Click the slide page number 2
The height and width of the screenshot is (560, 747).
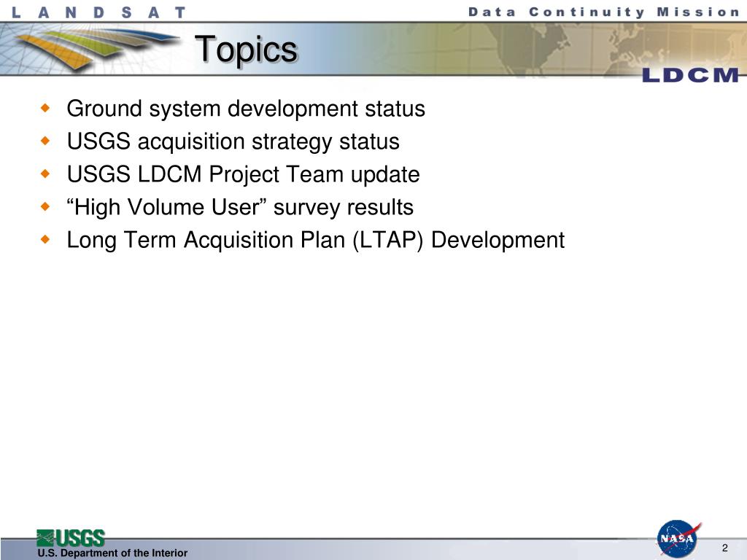724,548
